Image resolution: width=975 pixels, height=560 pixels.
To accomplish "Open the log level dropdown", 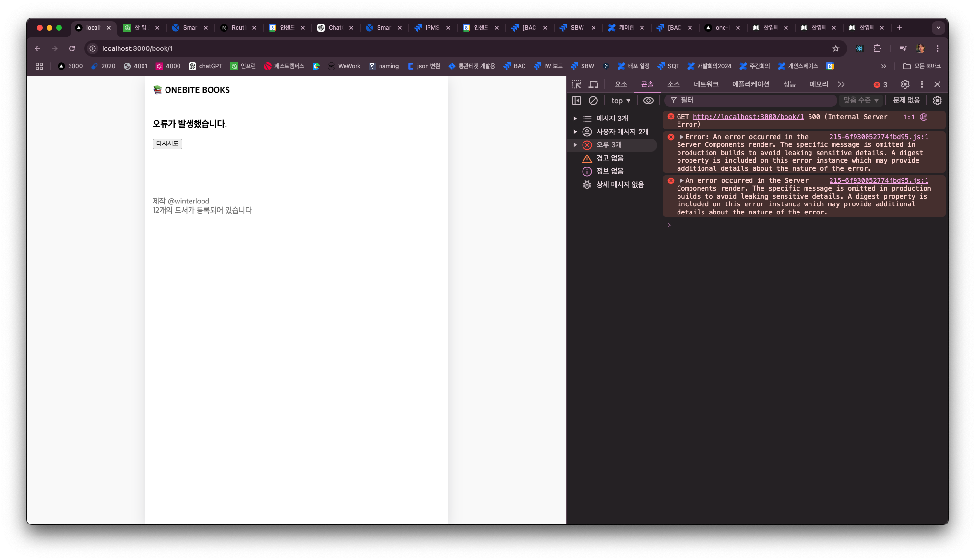I will [x=861, y=100].
